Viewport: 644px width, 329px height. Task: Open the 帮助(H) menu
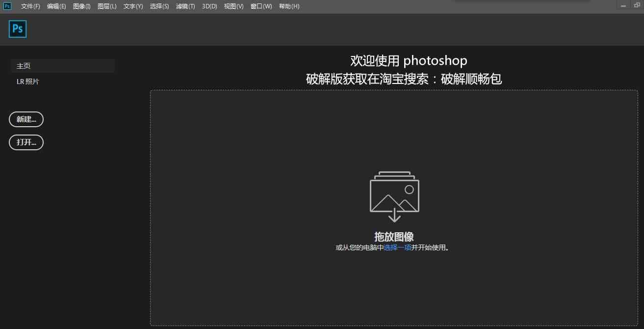click(289, 6)
